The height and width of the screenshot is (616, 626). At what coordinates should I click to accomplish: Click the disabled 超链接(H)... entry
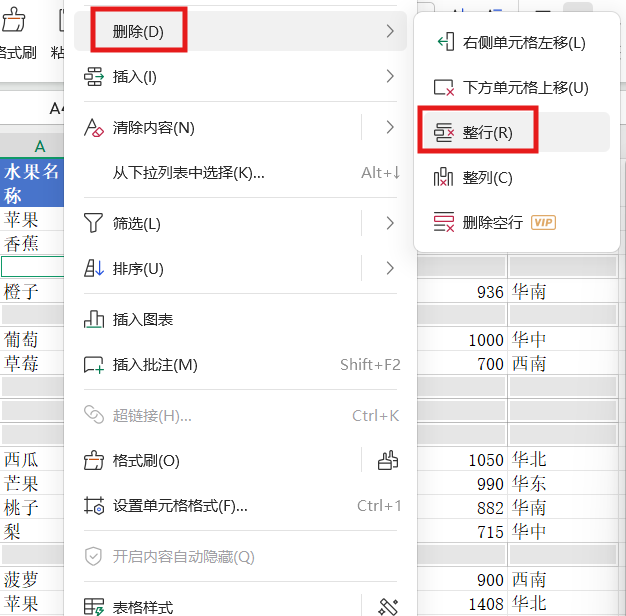coord(240,416)
